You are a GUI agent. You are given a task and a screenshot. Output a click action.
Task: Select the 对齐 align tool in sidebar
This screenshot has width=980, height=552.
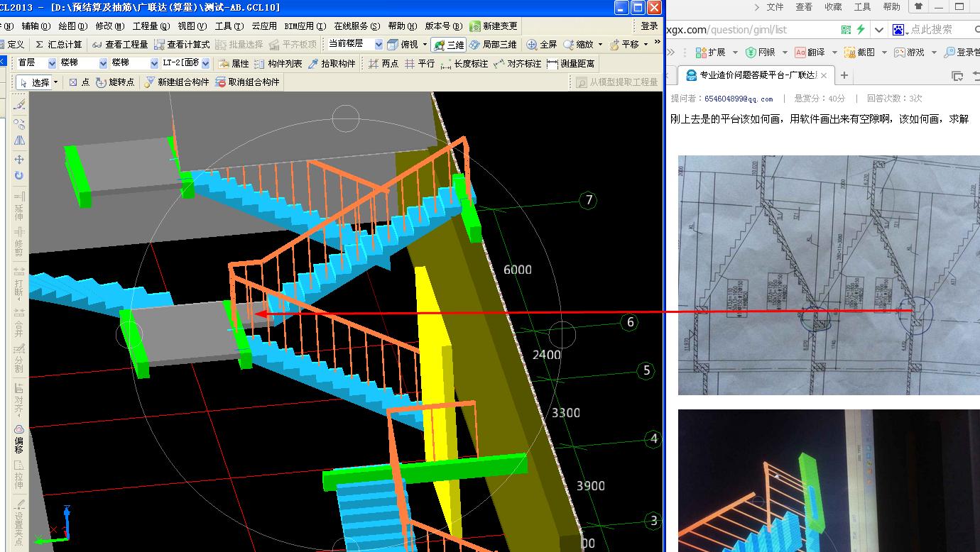(x=19, y=399)
